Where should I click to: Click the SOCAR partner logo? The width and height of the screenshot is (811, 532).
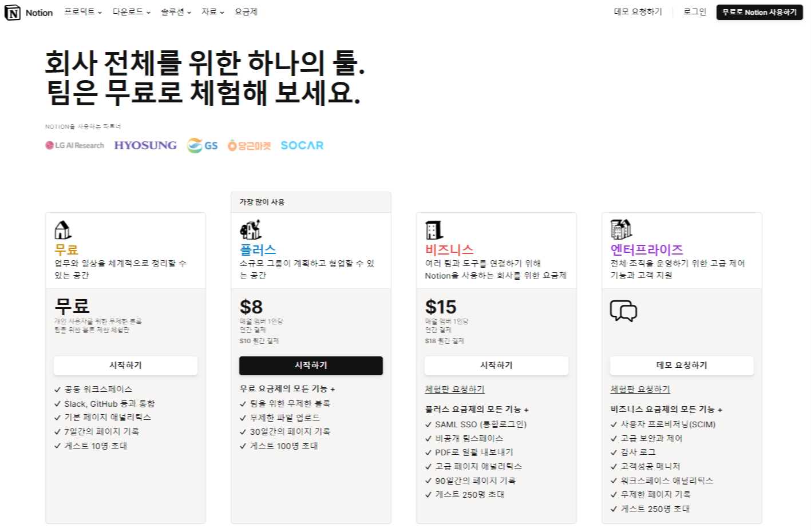coord(302,145)
